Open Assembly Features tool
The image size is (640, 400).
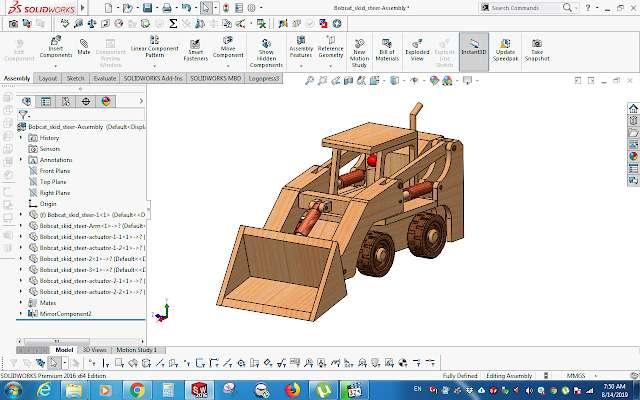301,48
